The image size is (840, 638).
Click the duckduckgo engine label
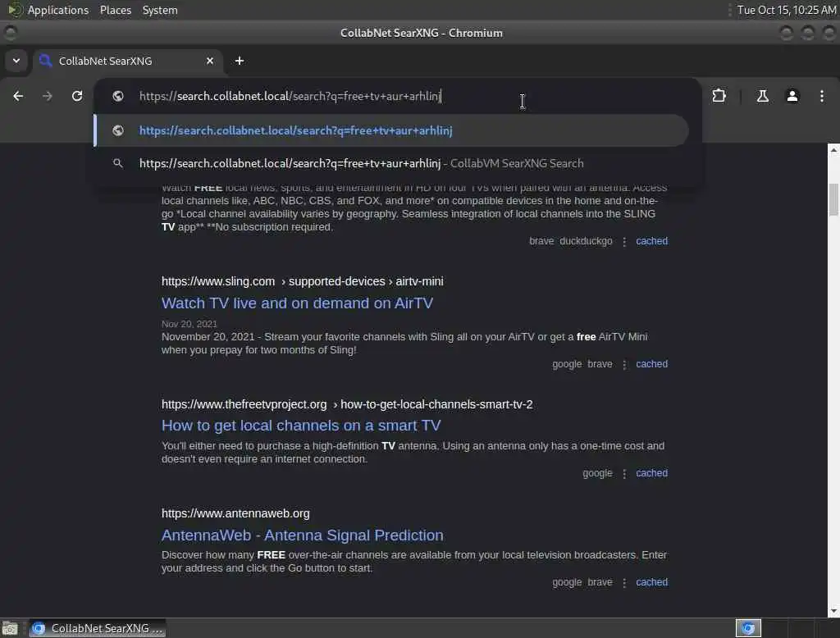(x=586, y=241)
